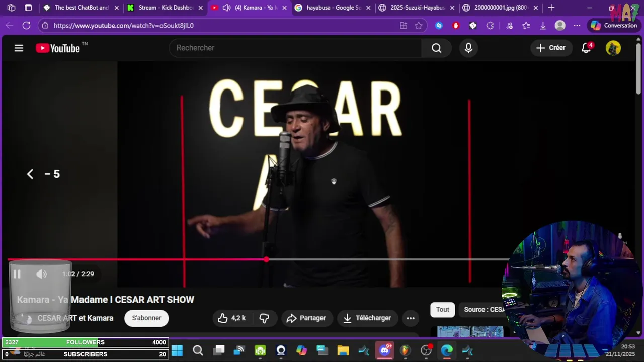This screenshot has width=644, height=362.
Task: Pause the video playback
Action: (x=17, y=274)
